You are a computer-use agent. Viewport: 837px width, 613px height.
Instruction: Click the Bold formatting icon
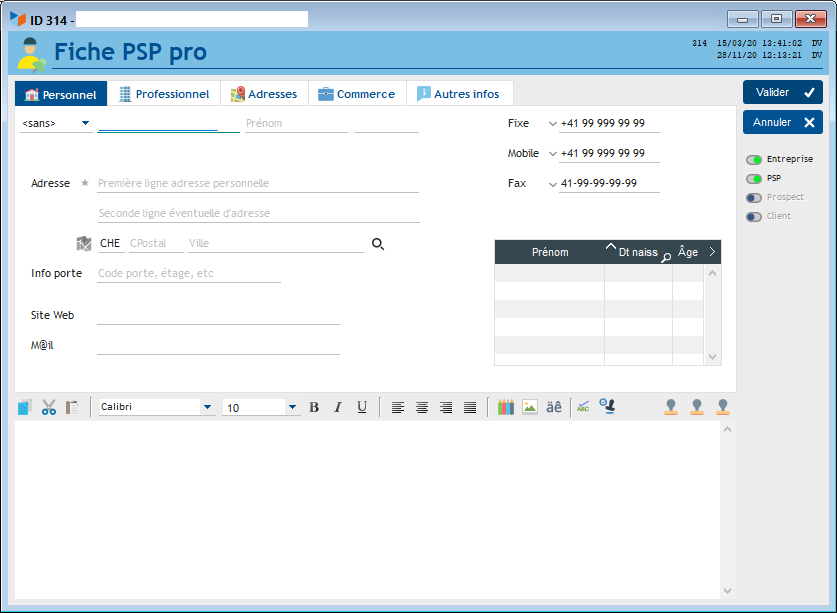click(x=314, y=407)
